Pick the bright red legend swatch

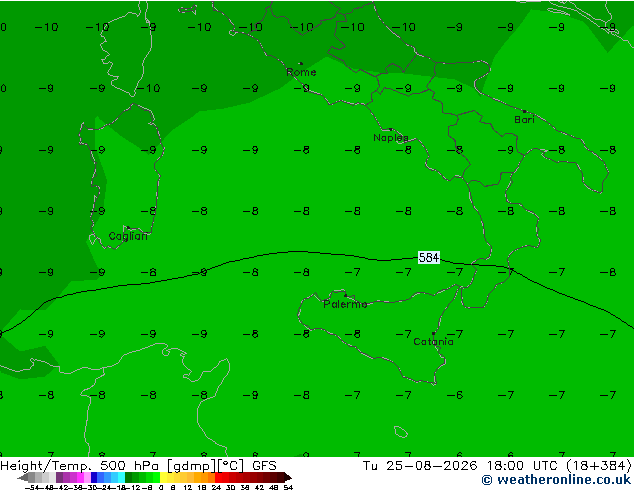tap(218, 477)
